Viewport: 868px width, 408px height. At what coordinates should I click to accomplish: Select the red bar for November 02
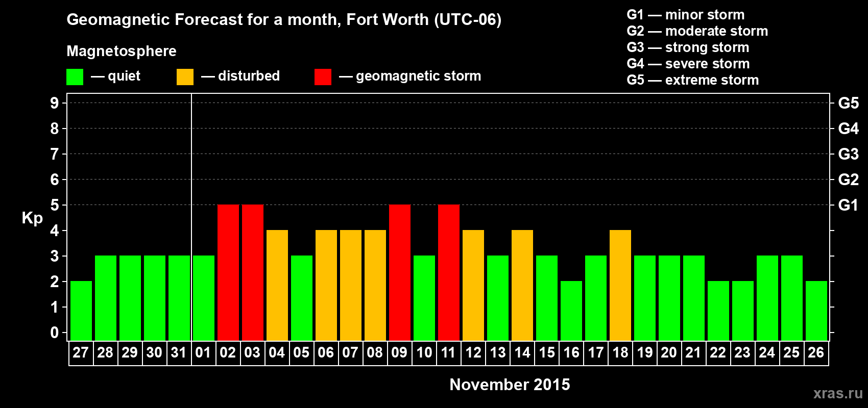point(228,272)
